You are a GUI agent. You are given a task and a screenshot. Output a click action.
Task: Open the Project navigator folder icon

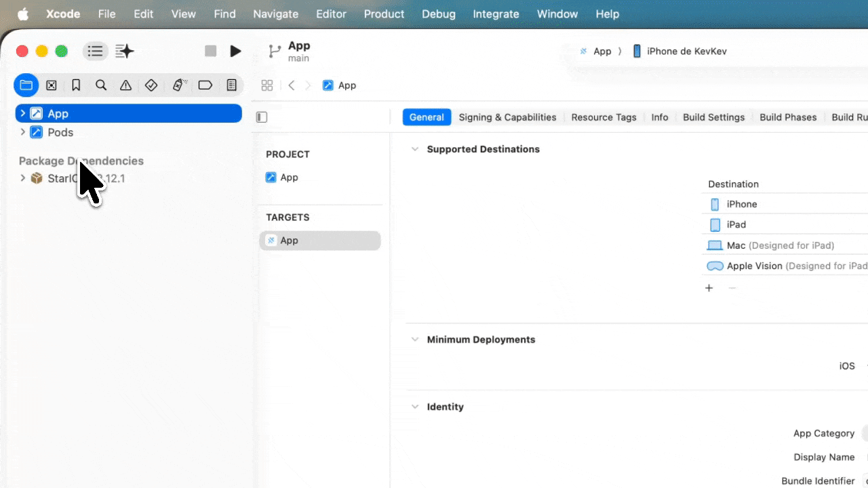26,85
